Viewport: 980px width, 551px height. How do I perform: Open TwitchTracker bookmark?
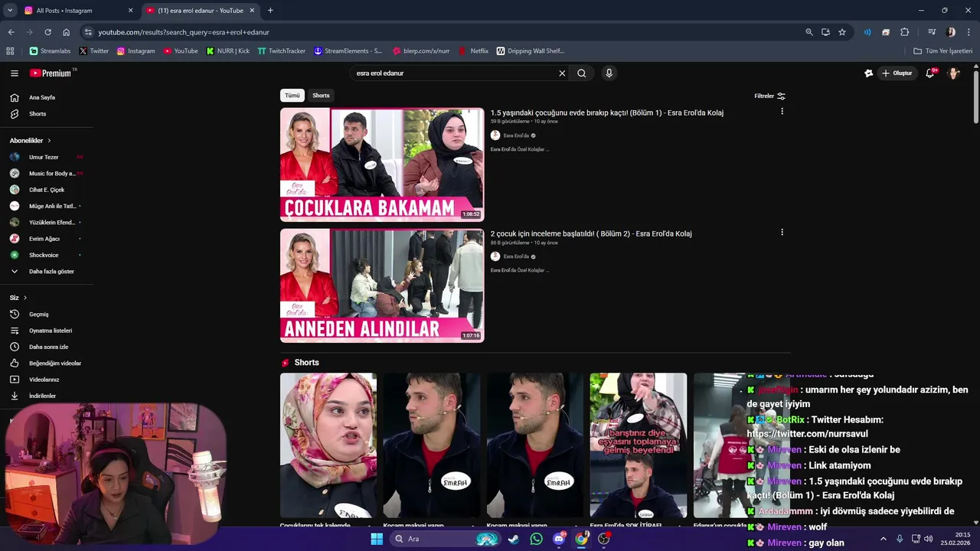(282, 51)
